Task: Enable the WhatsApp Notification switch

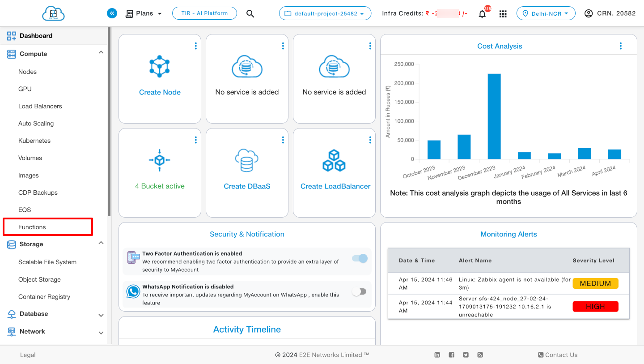Action: click(x=359, y=291)
